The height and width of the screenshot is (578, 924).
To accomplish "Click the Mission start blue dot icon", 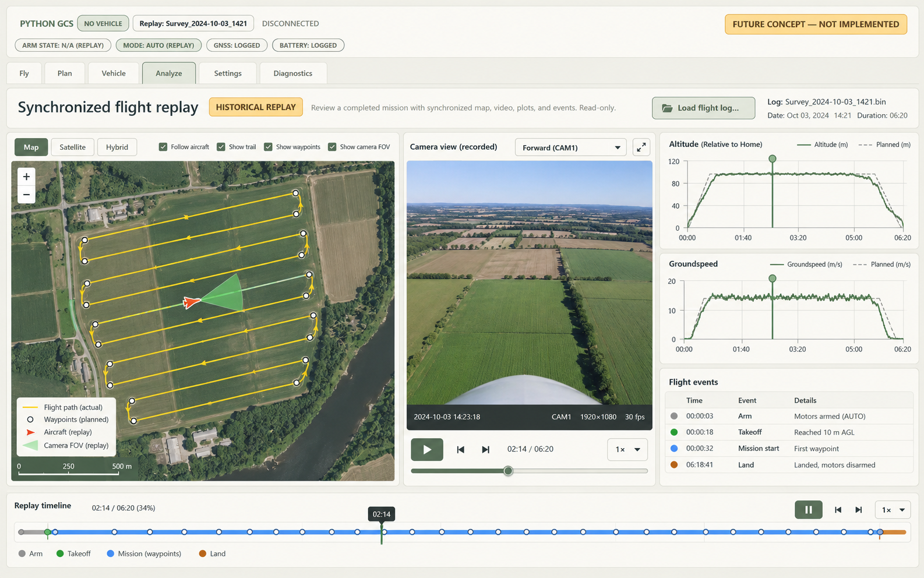I will pos(674,449).
